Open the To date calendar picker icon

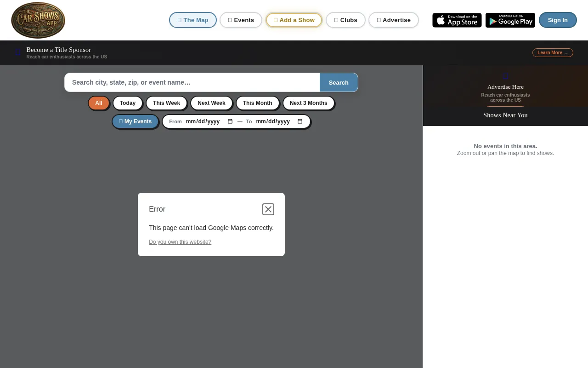point(300,121)
